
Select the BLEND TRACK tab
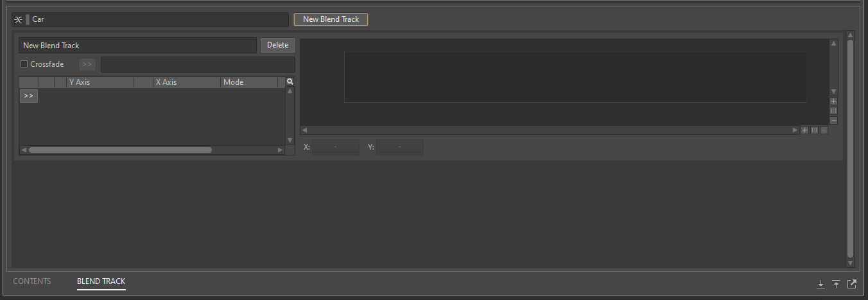pyautogui.click(x=101, y=281)
